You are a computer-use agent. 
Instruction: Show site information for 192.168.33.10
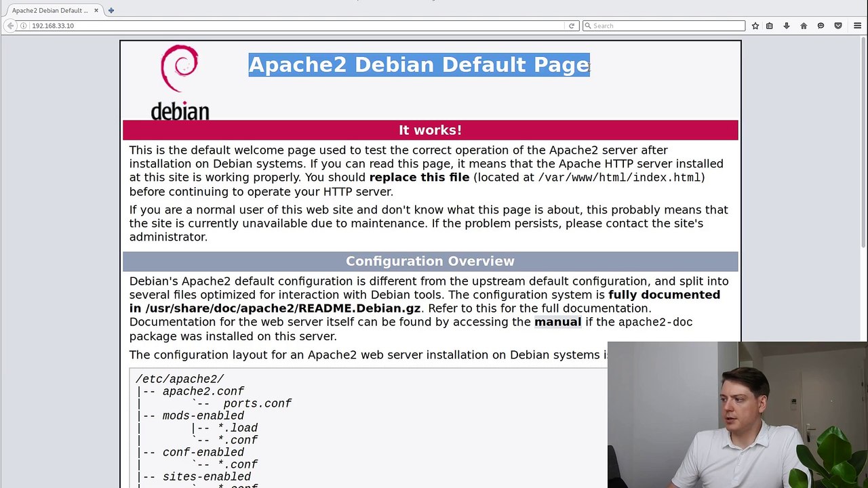pyautogui.click(x=24, y=26)
